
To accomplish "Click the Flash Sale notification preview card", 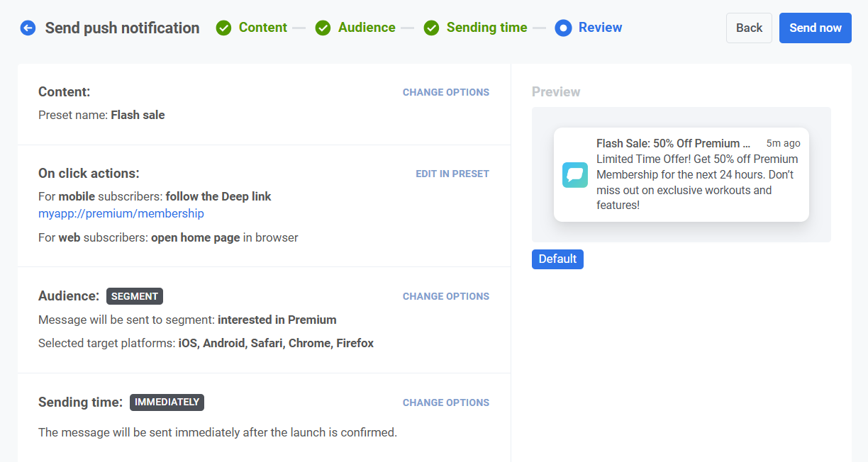I will (x=681, y=175).
